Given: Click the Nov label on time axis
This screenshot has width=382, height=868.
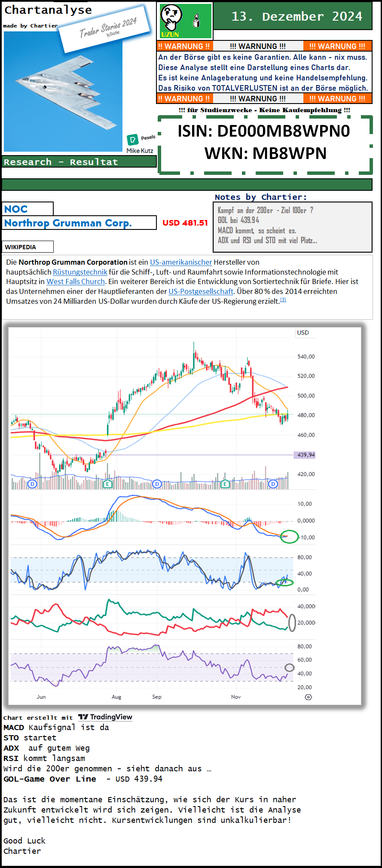Looking at the screenshot, I should tap(236, 697).
